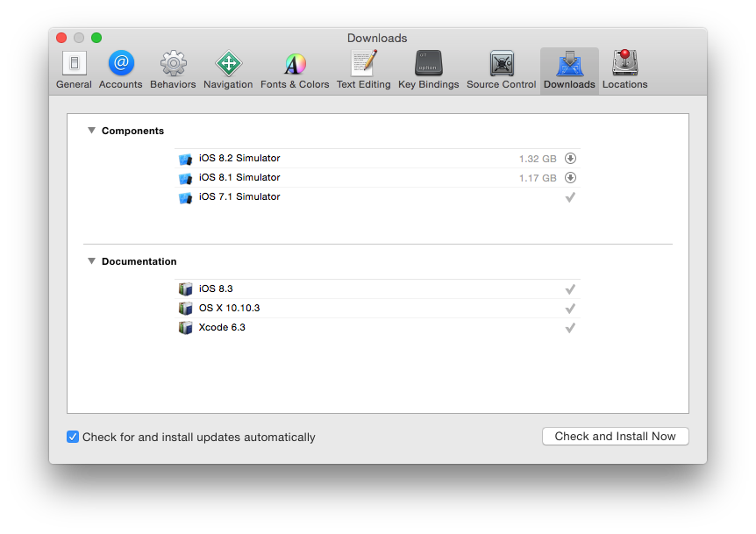Open the Behaviors gear icon pane
This screenshot has height=534, width=756.
coord(173,69)
